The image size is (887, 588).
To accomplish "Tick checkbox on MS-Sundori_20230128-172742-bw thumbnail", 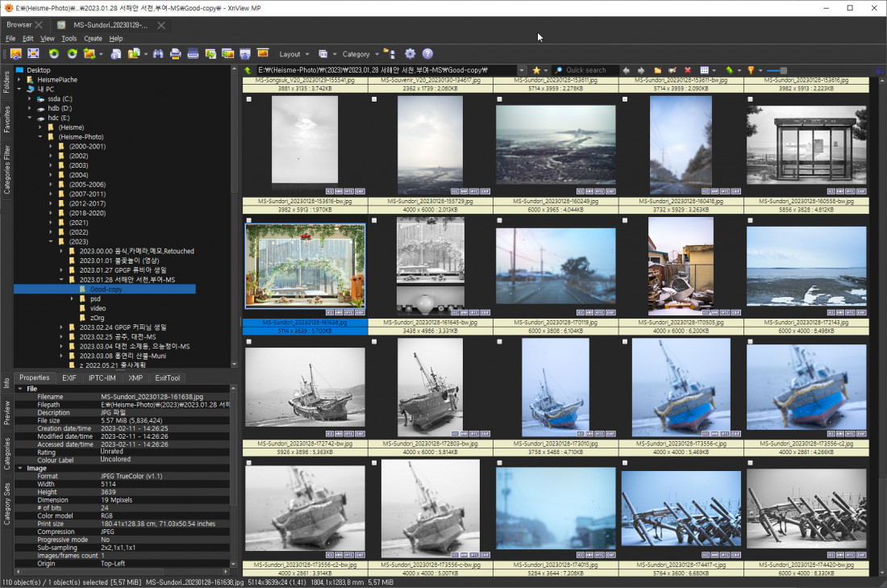I will [x=249, y=341].
